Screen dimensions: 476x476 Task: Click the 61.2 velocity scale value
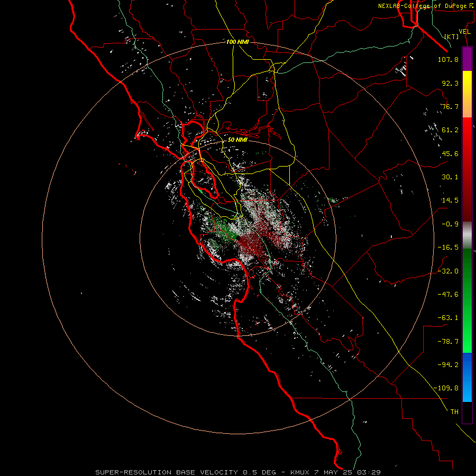[450, 130]
